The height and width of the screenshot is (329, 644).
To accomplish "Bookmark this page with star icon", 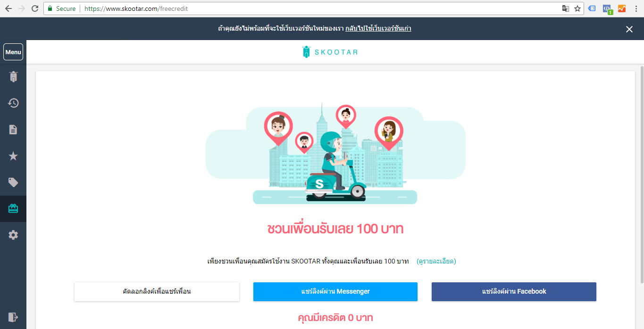I will click(577, 8).
